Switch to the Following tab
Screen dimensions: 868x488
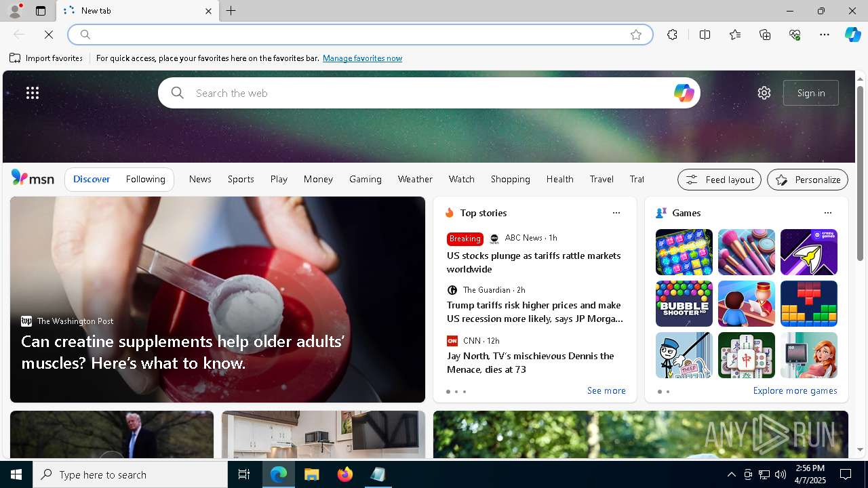point(145,179)
